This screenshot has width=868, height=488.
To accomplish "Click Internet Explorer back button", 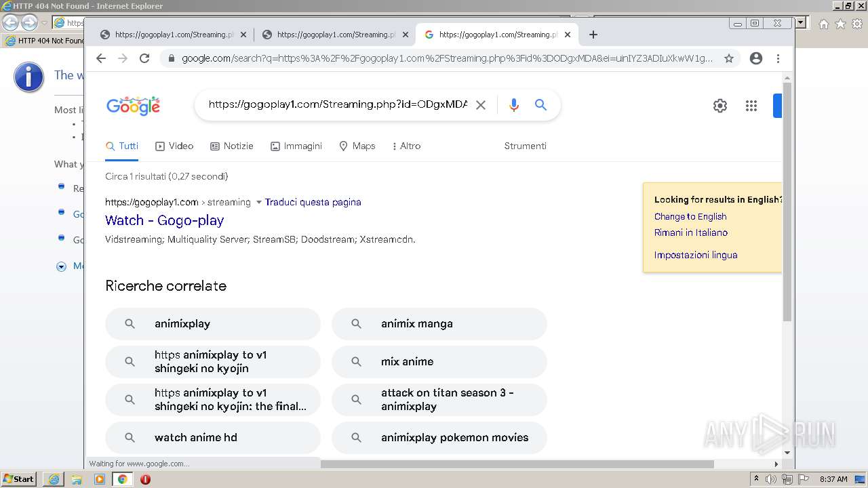I will (11, 22).
